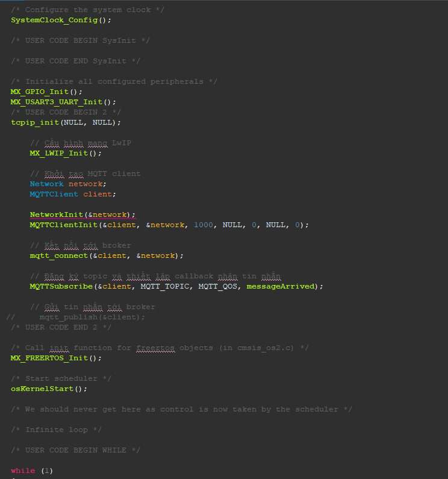Click the USER CODE BEGIN SysInit comment
The height and width of the screenshot is (479, 448).
80,40
